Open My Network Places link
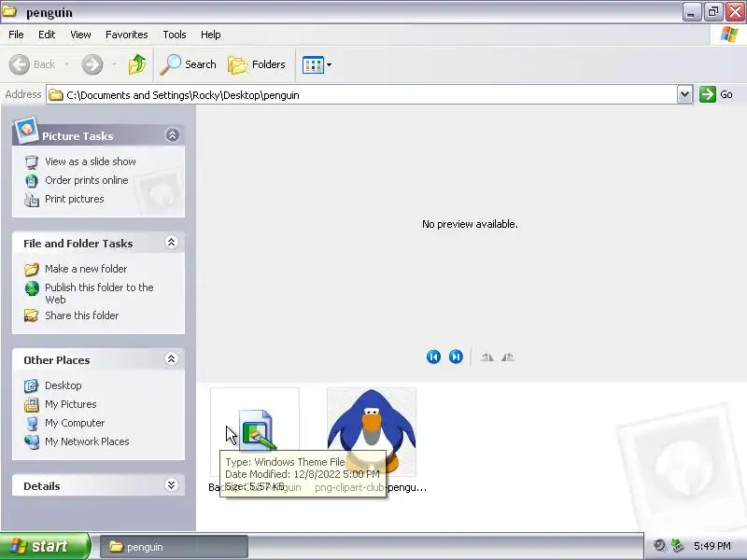Viewport: 747px width, 560px height. tap(87, 441)
